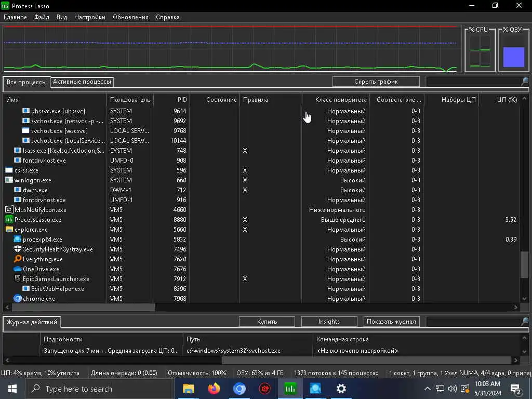Screen dimensions: 532x399
Task: Click the process list horizontal scrollbar thumb
Action: point(83,307)
